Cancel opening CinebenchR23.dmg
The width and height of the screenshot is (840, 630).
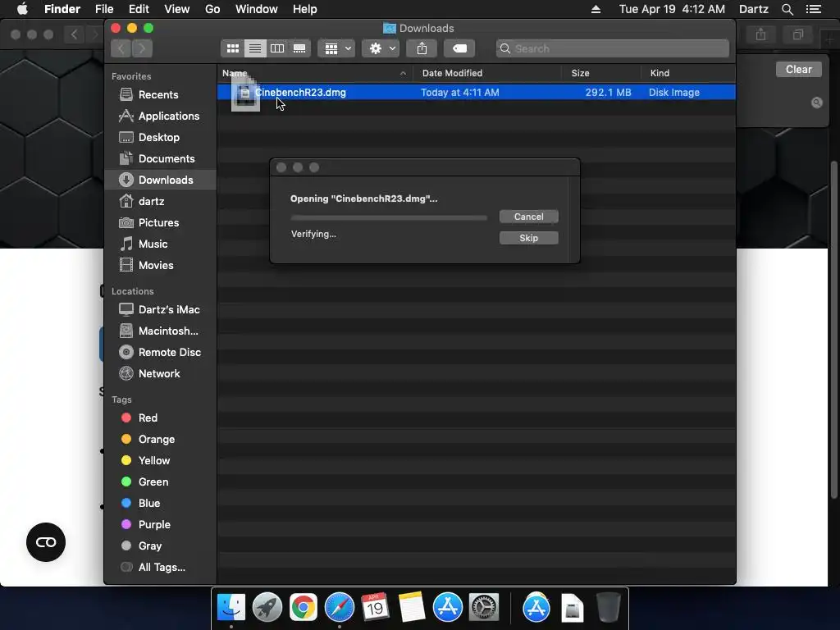coord(529,217)
